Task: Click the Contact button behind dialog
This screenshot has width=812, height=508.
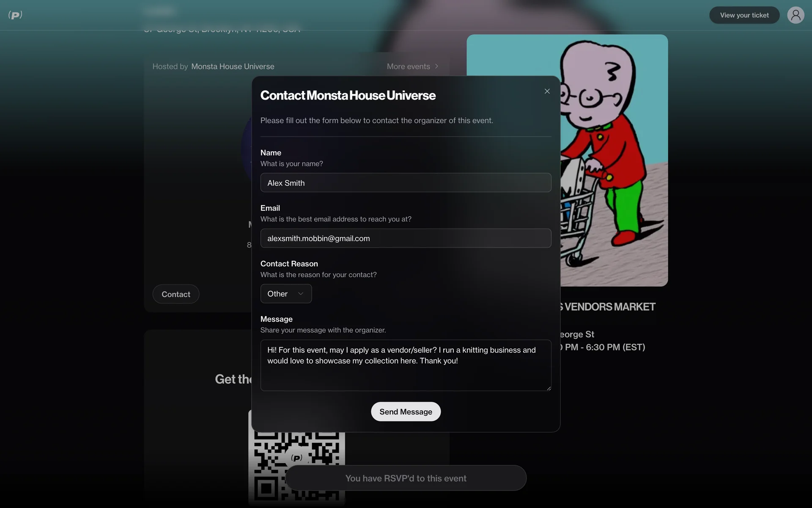Action: 176,294
